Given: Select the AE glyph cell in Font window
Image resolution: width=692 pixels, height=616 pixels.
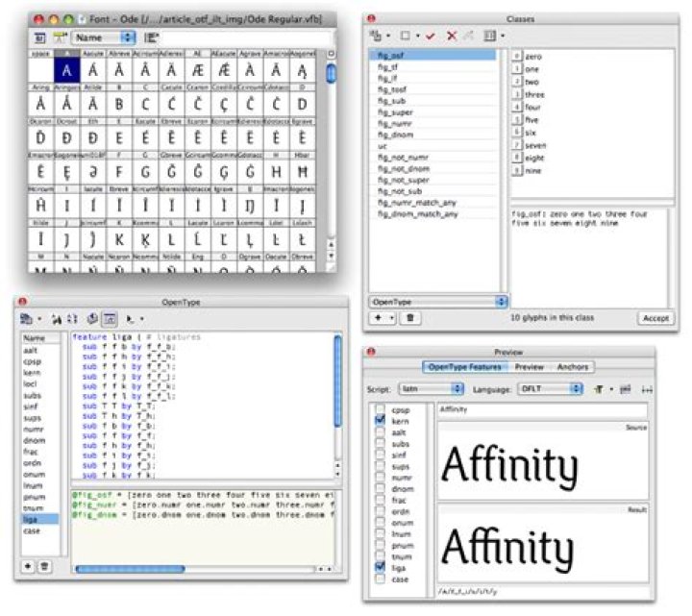Looking at the screenshot, I should [198, 70].
